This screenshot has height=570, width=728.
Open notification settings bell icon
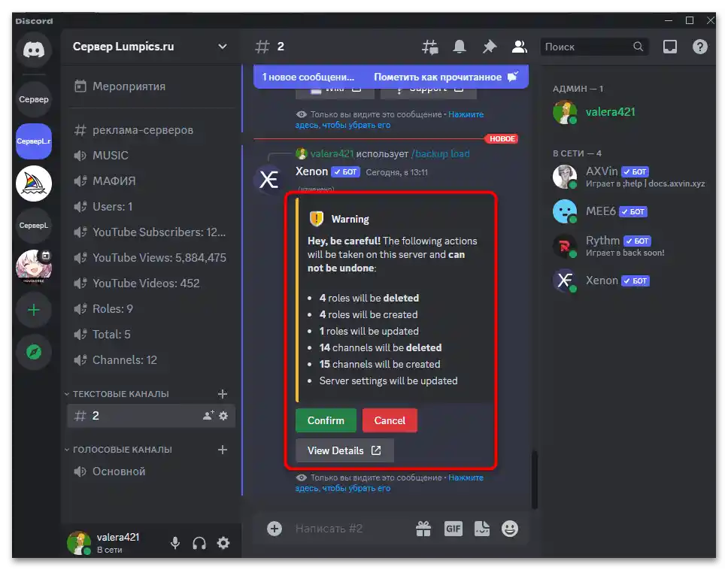pyautogui.click(x=460, y=47)
